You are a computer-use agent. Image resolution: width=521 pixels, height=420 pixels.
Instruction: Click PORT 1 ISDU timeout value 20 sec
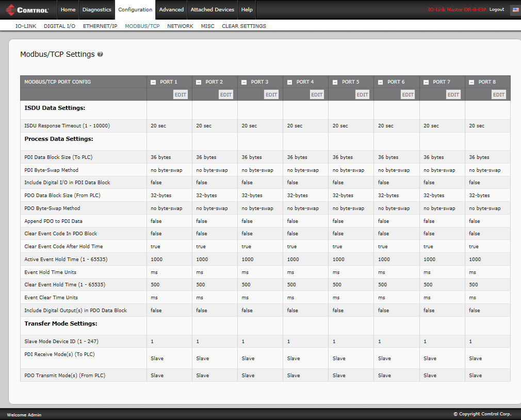tap(158, 125)
